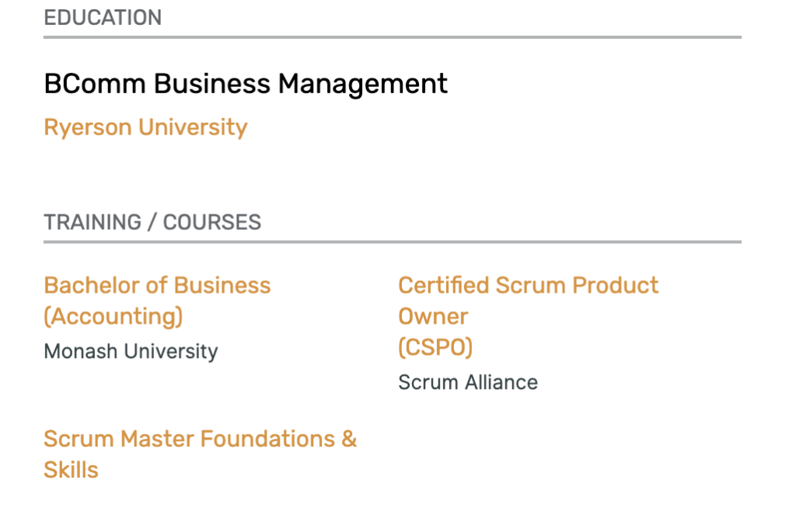Image resolution: width=796 pixels, height=532 pixels.
Task: Click the word COURSES in the heading
Action: coord(212,222)
